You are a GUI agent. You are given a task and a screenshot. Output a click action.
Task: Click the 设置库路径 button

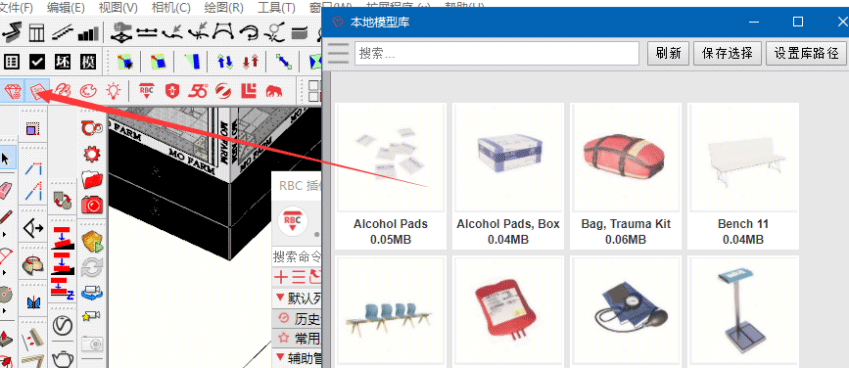point(806,53)
